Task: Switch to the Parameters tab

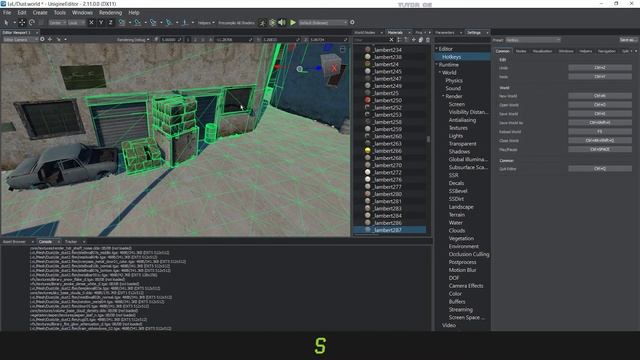Action: click(444, 33)
